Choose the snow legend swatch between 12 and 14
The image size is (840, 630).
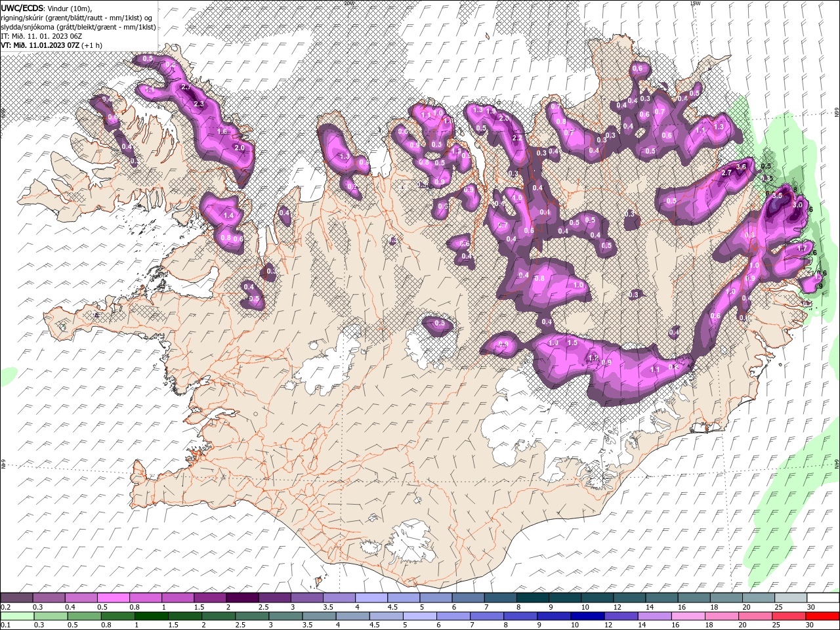pos(630,598)
